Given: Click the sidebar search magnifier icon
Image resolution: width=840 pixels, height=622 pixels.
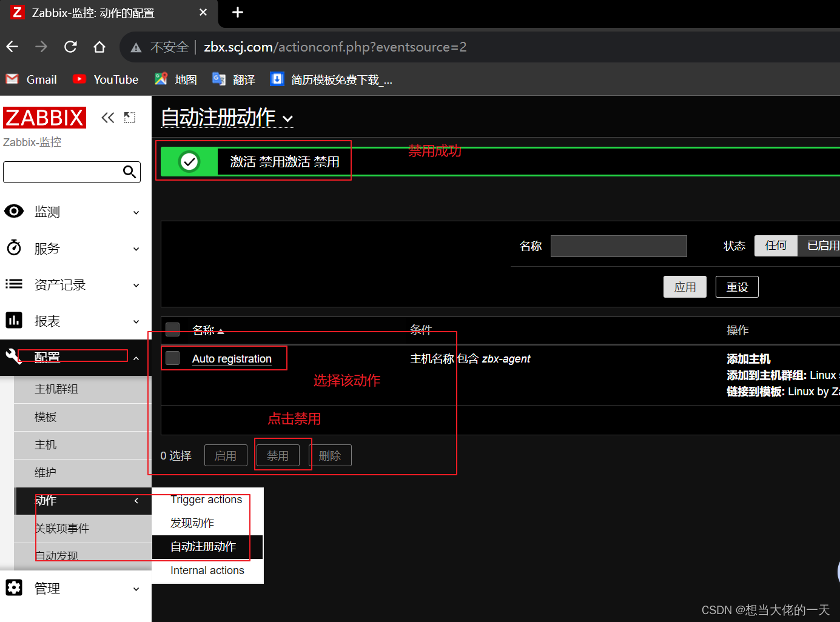Looking at the screenshot, I should point(129,172).
